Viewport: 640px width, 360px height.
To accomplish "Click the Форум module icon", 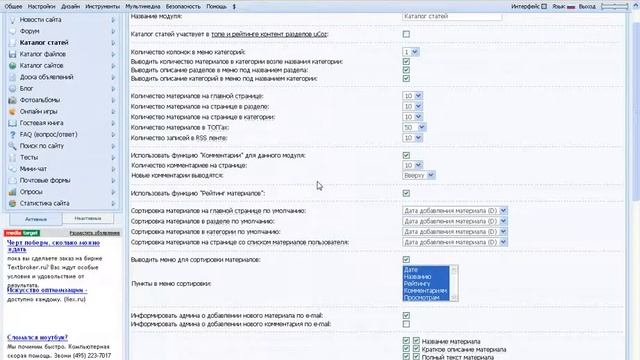I will click(13, 31).
